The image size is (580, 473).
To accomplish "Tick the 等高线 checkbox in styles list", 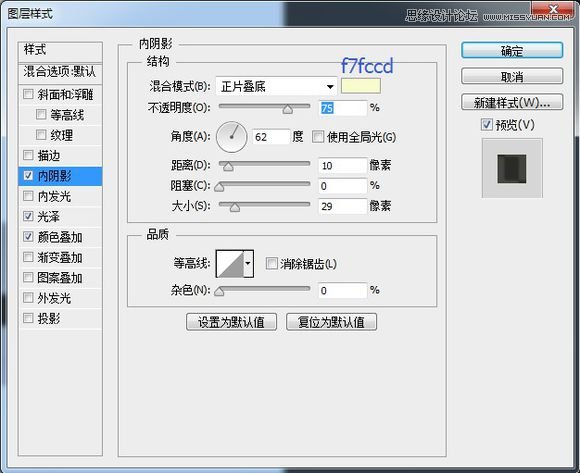I will (41, 115).
